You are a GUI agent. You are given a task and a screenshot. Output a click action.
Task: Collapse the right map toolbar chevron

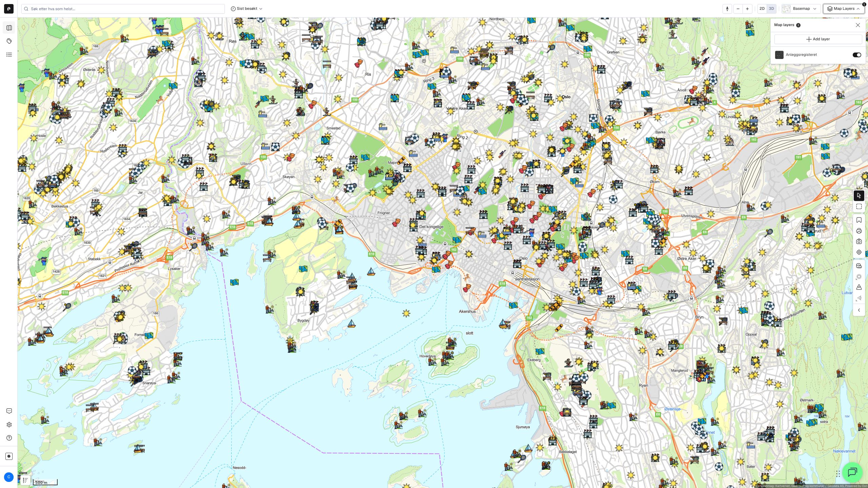pyautogui.click(x=859, y=310)
